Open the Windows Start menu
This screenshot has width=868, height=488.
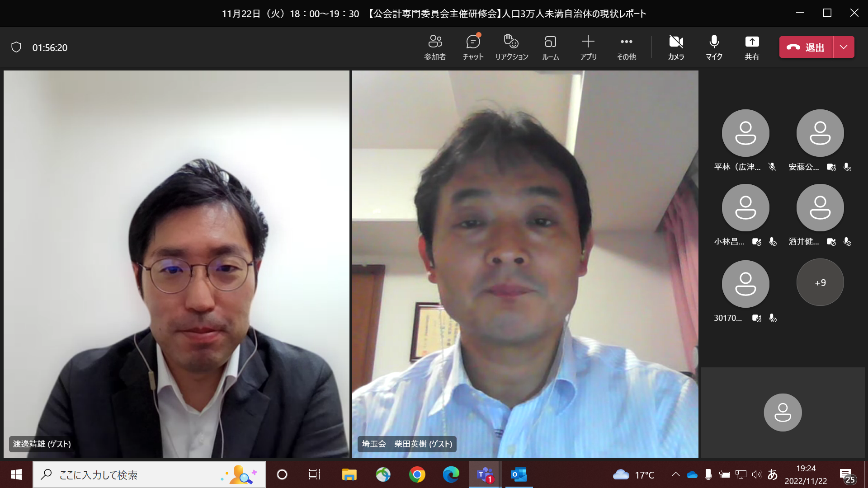point(16,474)
